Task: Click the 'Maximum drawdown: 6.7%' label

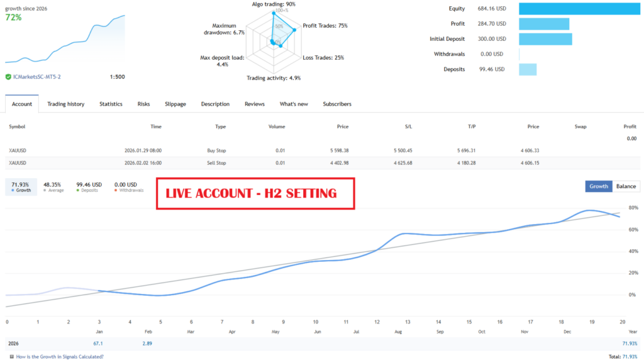Action: point(224,29)
